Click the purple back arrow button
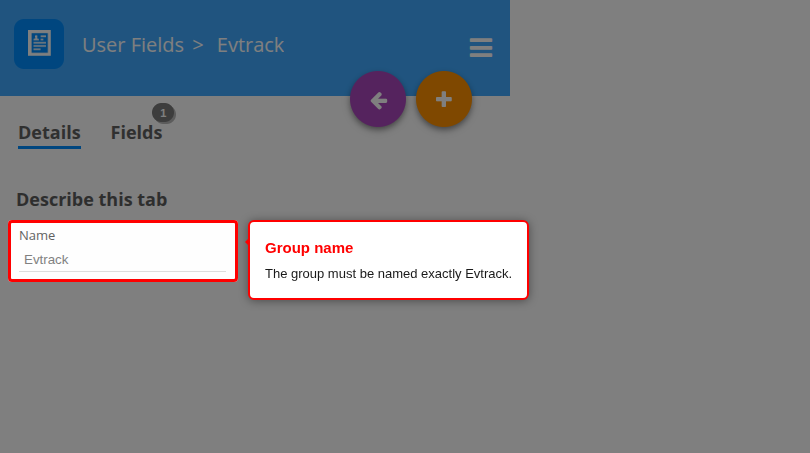810x453 pixels. click(x=378, y=99)
